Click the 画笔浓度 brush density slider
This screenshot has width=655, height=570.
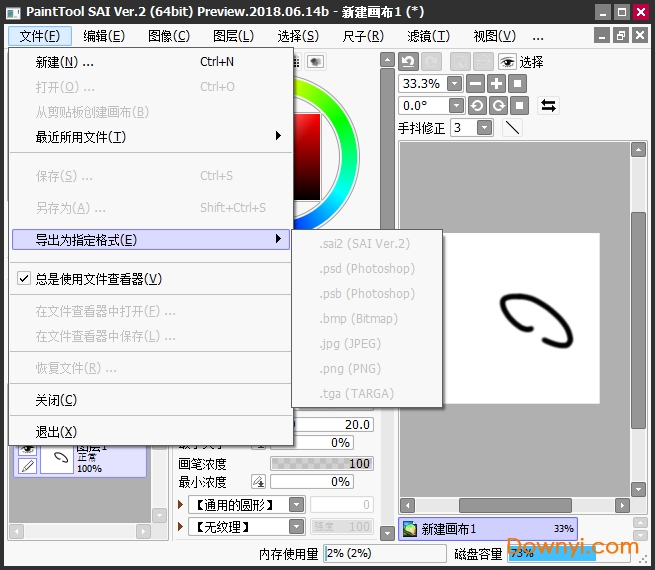coord(322,464)
